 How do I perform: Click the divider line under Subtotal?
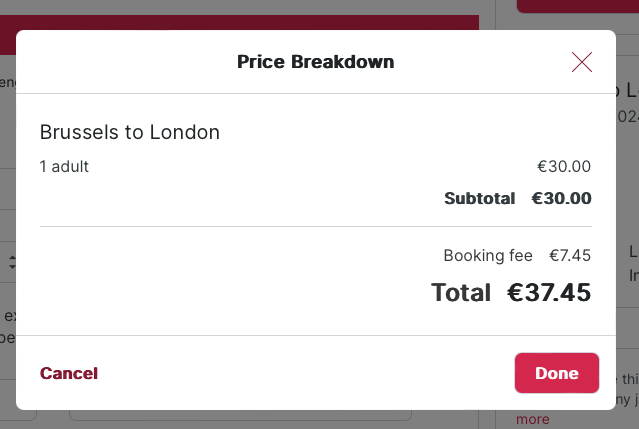point(316,226)
